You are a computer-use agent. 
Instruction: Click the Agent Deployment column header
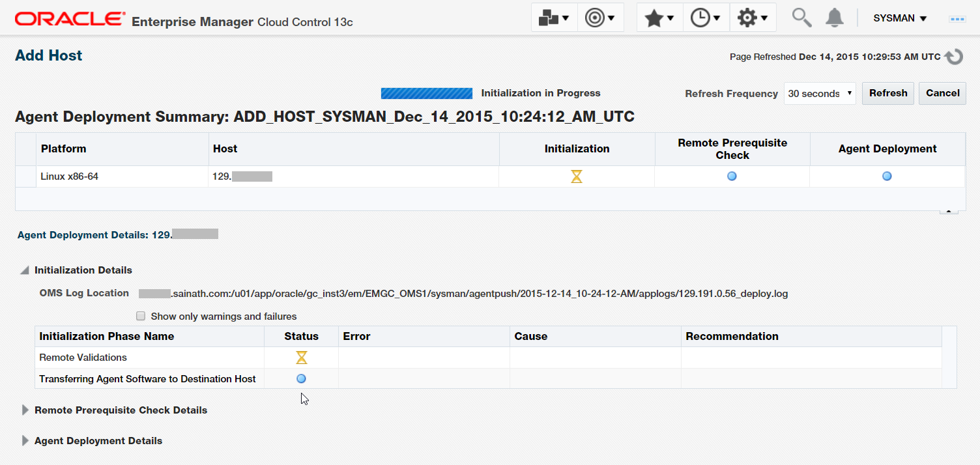pos(887,149)
